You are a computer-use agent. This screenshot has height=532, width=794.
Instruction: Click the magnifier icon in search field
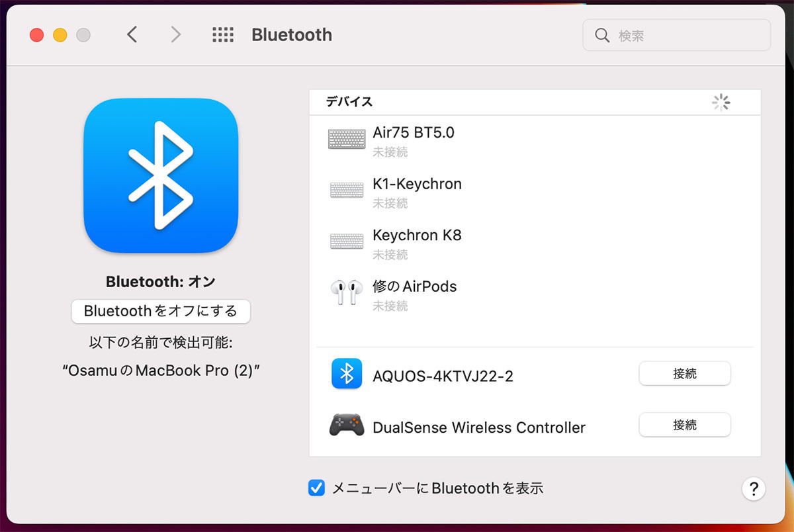pos(602,35)
